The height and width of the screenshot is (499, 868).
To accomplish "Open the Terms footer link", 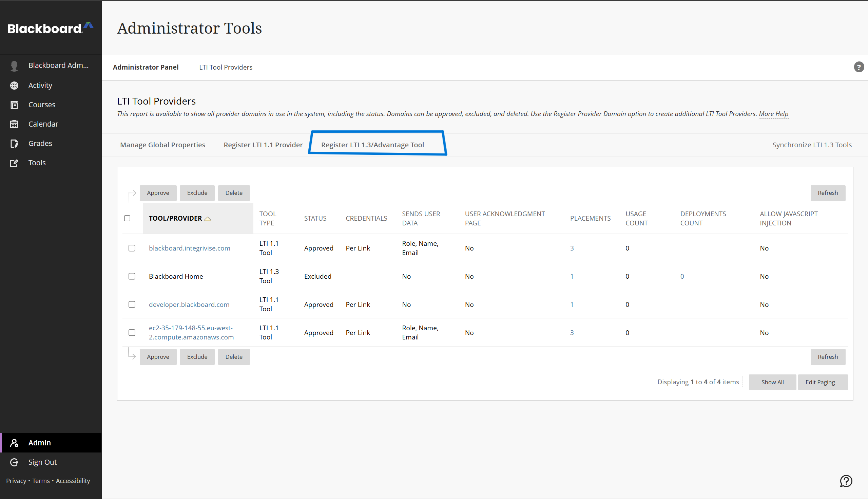I will 41,481.
